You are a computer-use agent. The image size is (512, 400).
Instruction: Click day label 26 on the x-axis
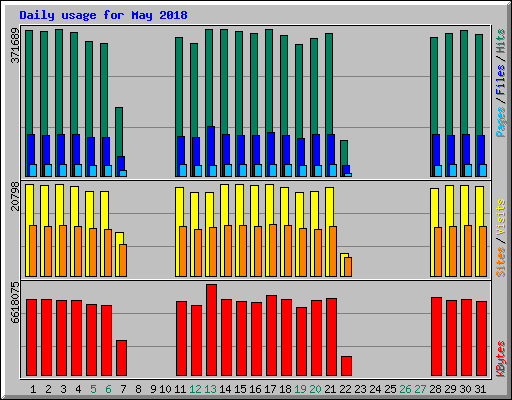click(405, 389)
